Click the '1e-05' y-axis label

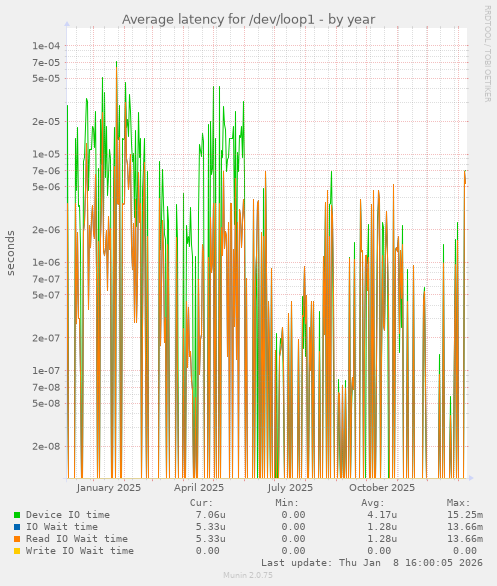(46, 154)
